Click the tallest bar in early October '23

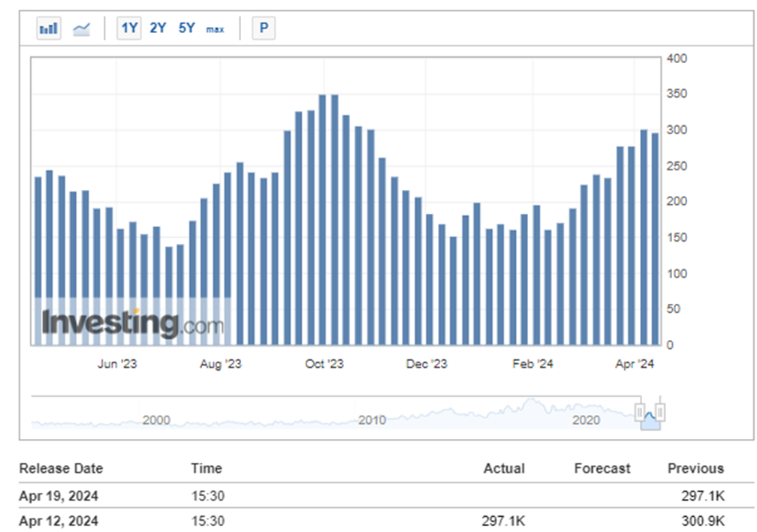[322, 220]
